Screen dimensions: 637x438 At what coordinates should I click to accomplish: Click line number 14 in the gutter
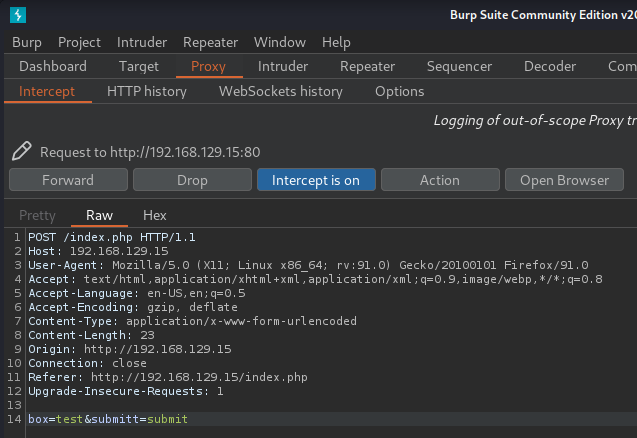coord(14,419)
